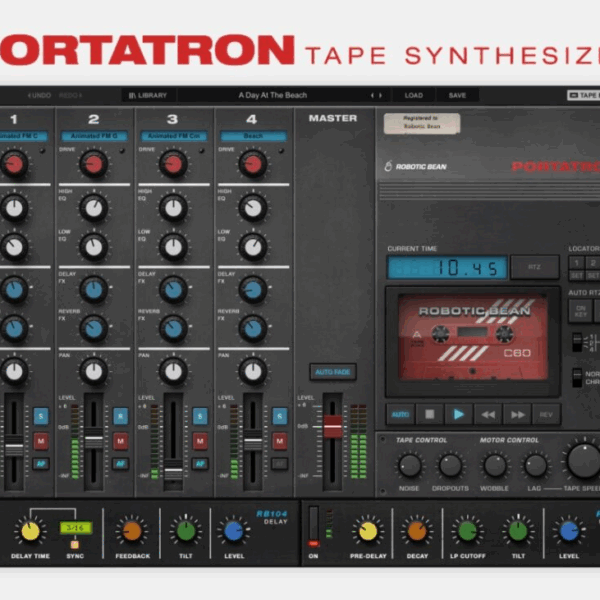Toggle the REV reverse transport button
Screen dimensions: 600x600
click(546, 414)
